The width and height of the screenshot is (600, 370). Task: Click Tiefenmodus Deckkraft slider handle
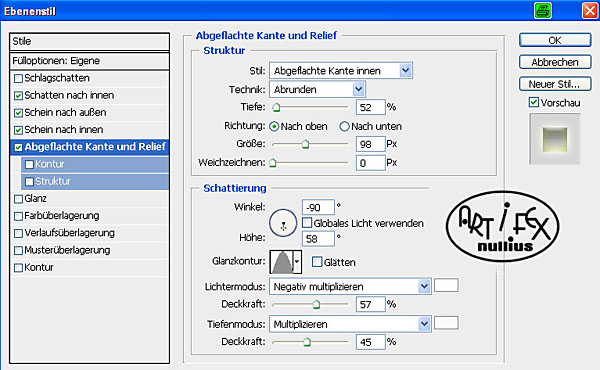[x=307, y=342]
